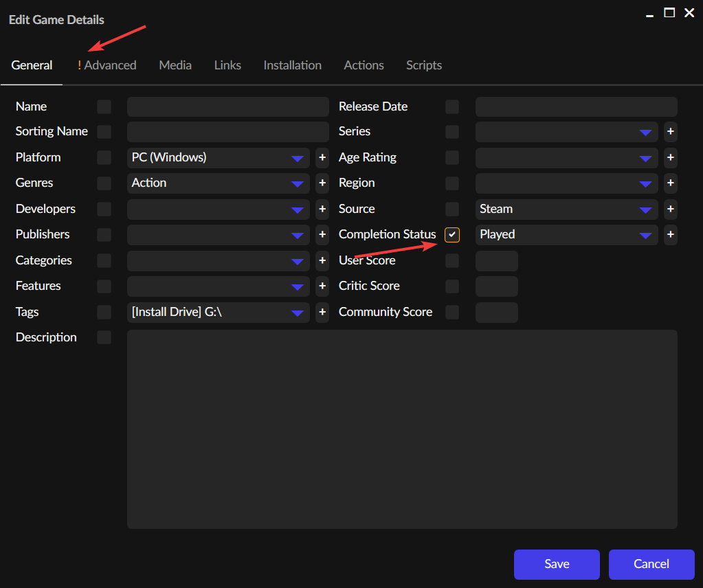703x588 pixels.
Task: Click inside the Name input field
Action: coord(227,106)
